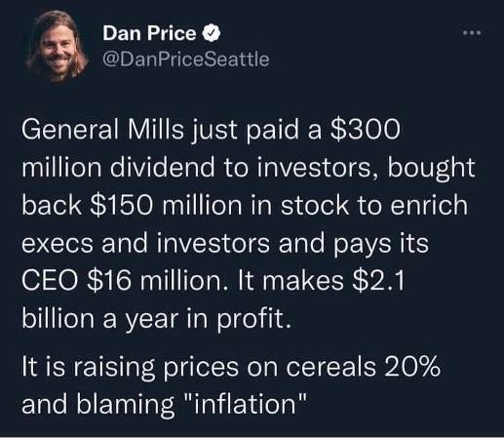Click the "20%" figure in the tweet
504x441 pixels.
click(412, 367)
